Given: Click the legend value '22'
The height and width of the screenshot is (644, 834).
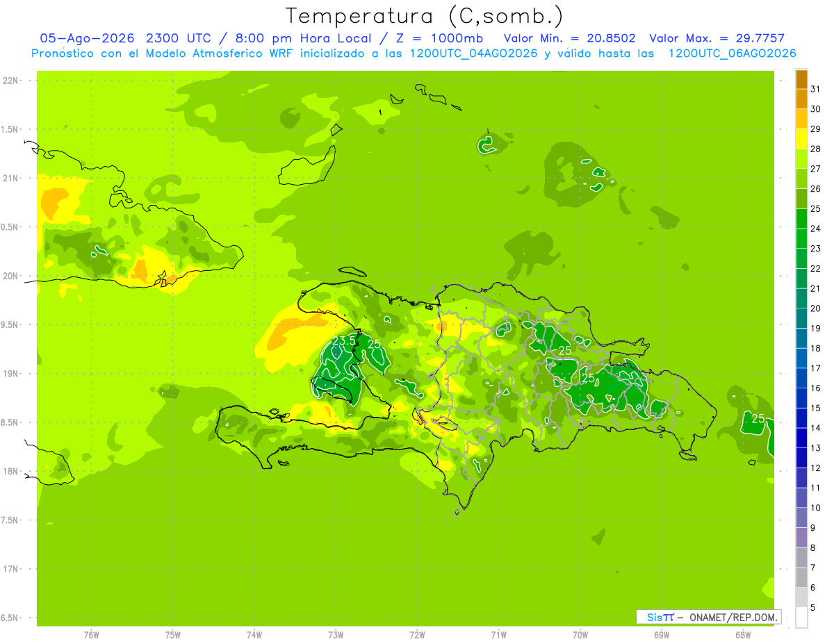Looking at the screenshot, I should pyautogui.click(x=816, y=268).
